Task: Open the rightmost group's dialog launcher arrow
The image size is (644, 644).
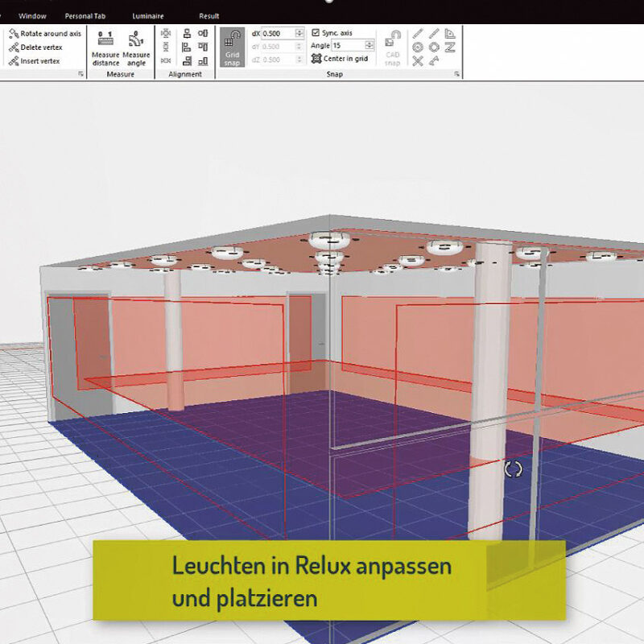Action: (457, 74)
